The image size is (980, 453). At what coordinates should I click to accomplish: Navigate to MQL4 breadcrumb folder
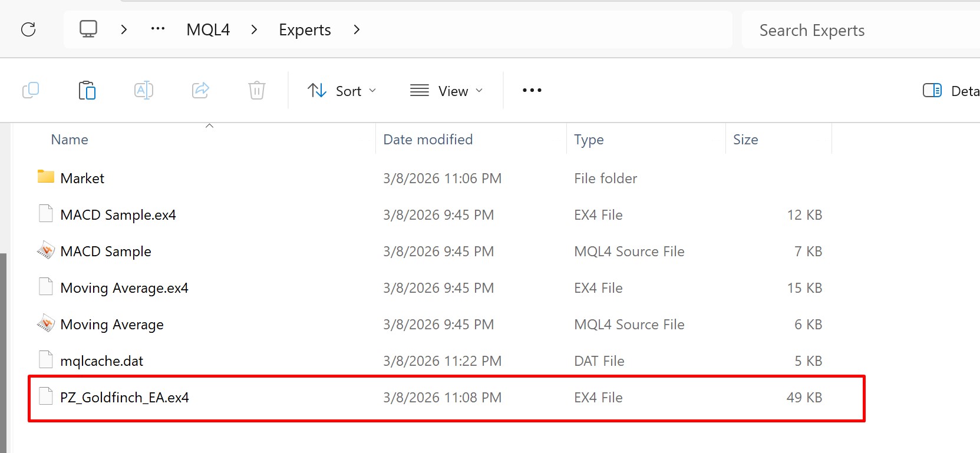(208, 30)
